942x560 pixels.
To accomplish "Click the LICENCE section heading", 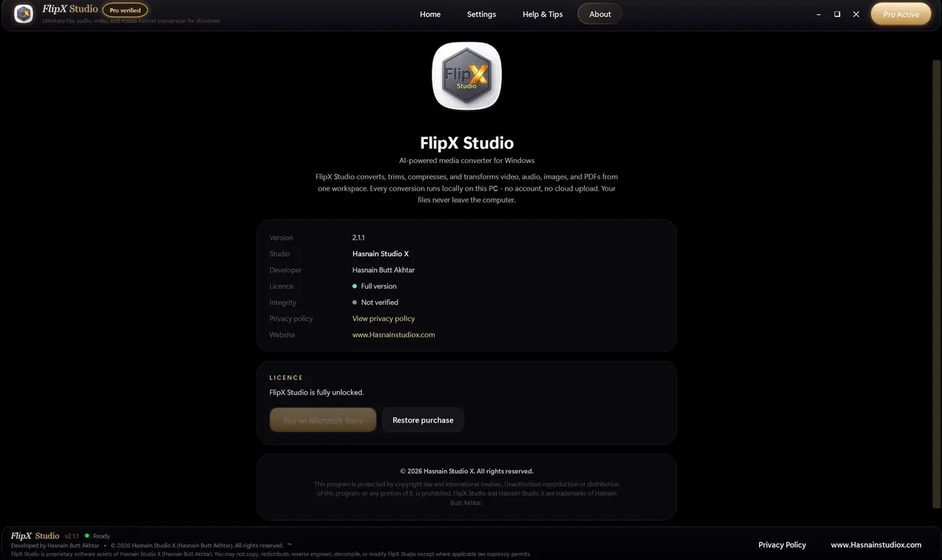I will [286, 377].
